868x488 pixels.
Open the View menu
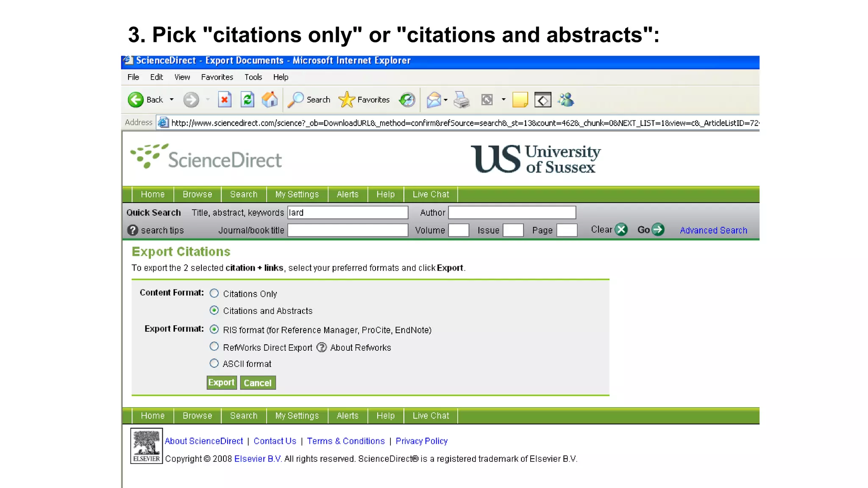[x=182, y=77]
